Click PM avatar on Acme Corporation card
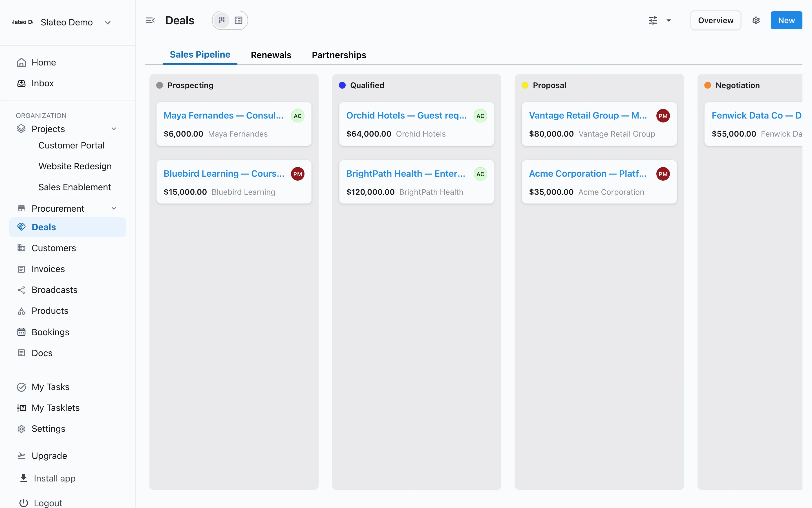This screenshot has width=812, height=508. [663, 174]
